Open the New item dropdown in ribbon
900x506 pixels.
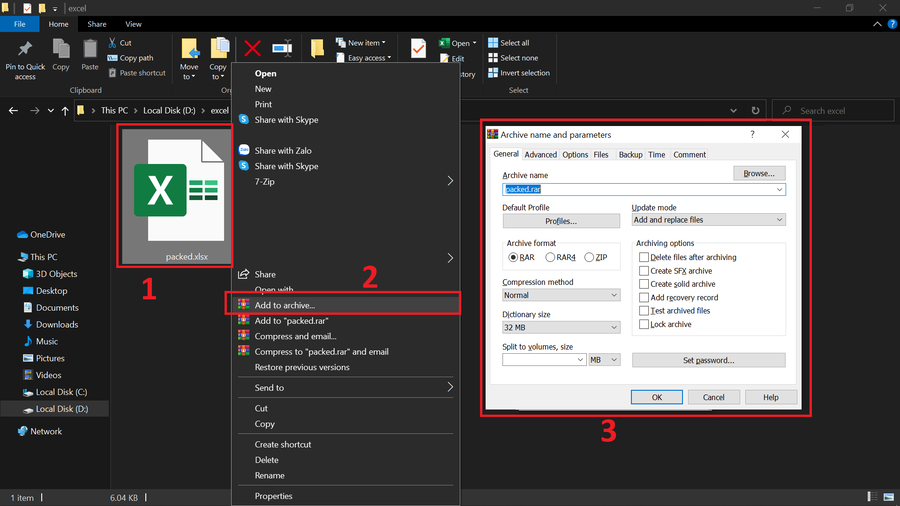362,42
